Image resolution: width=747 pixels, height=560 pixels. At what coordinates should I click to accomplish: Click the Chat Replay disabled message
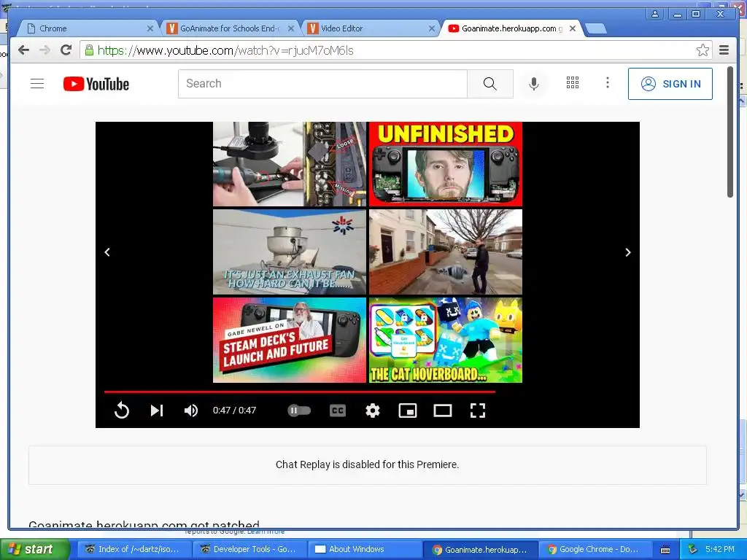368,464
